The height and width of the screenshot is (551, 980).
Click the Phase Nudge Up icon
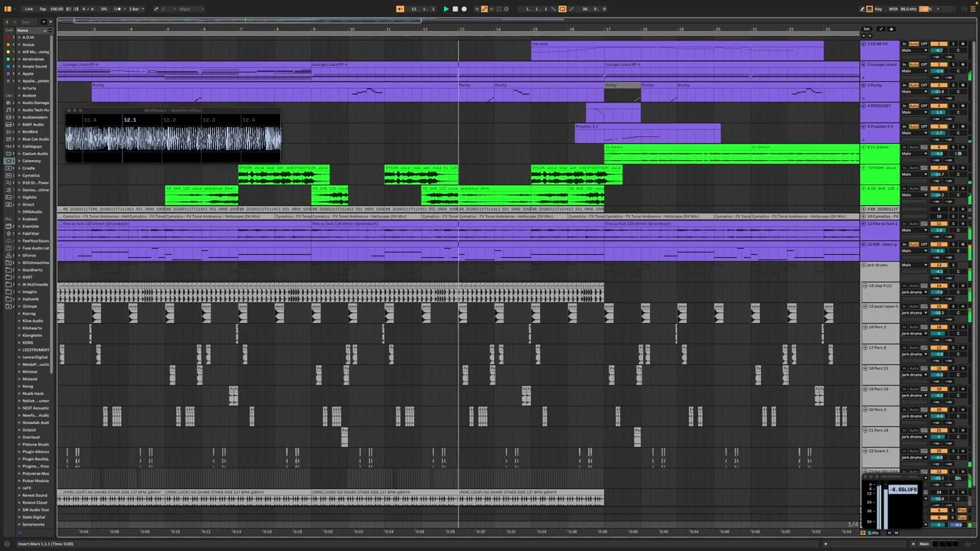76,8
